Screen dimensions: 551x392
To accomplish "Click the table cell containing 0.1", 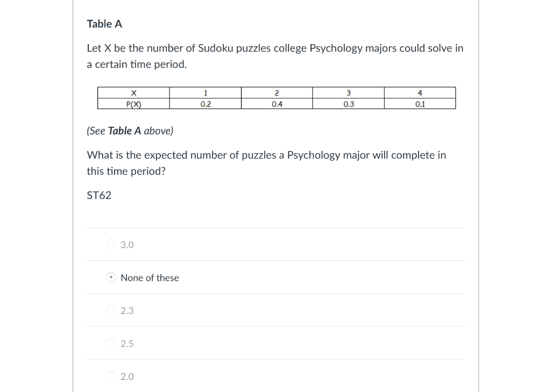I will (x=420, y=103).
